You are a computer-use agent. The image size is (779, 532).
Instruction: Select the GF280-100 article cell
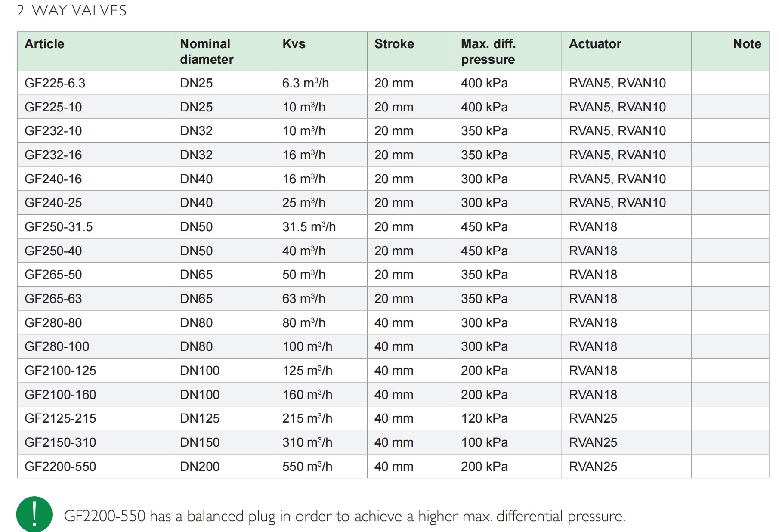coord(57,346)
